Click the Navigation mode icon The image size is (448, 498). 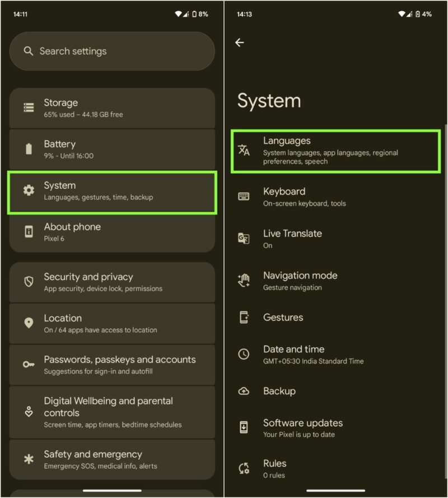click(x=244, y=280)
